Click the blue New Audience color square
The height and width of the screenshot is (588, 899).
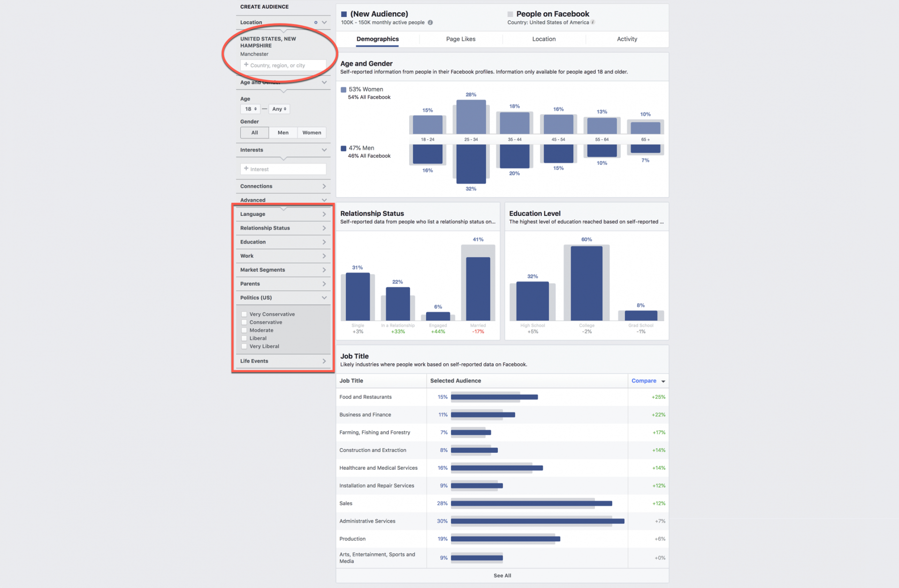(344, 14)
